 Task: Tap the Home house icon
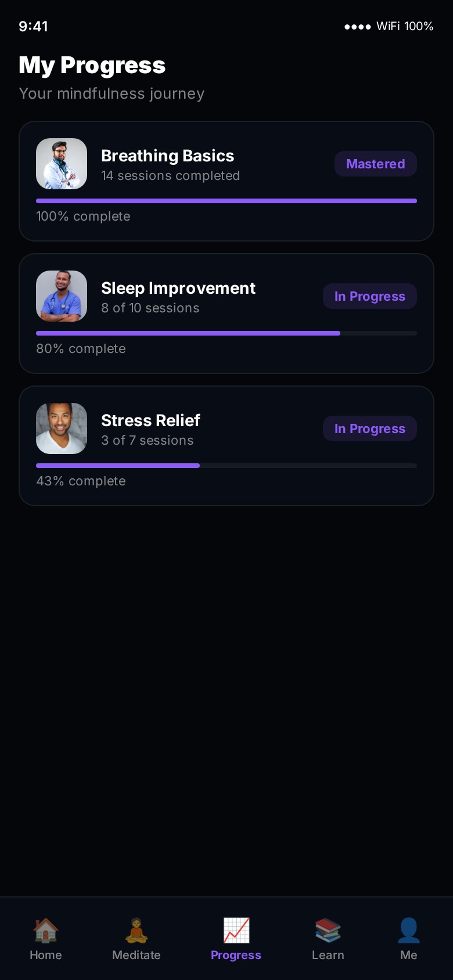point(45,930)
